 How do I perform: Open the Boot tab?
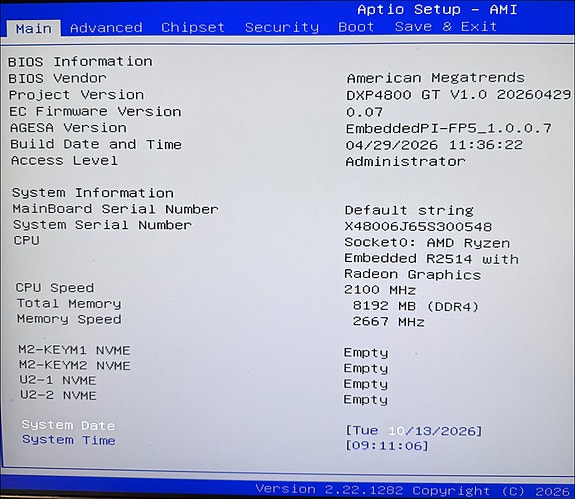[356, 27]
